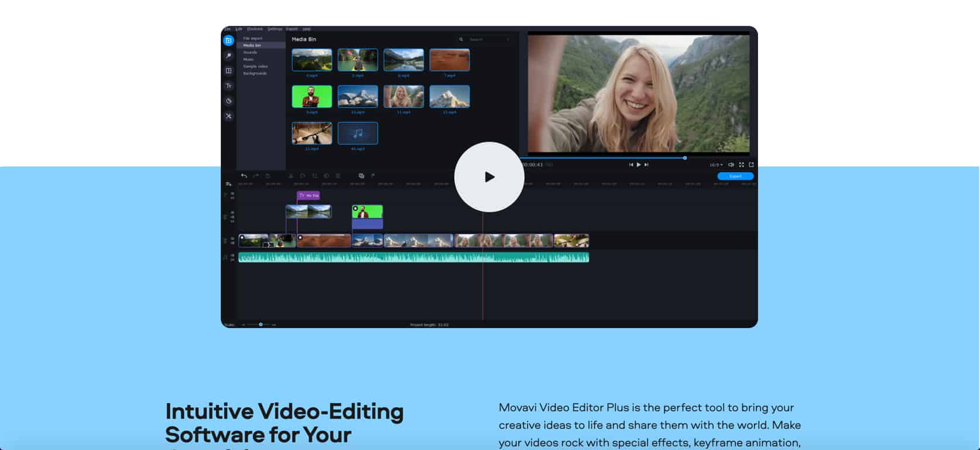Open the Stickers clock-shaped icon in the sidebar
The image size is (980, 450).
coord(228,101)
